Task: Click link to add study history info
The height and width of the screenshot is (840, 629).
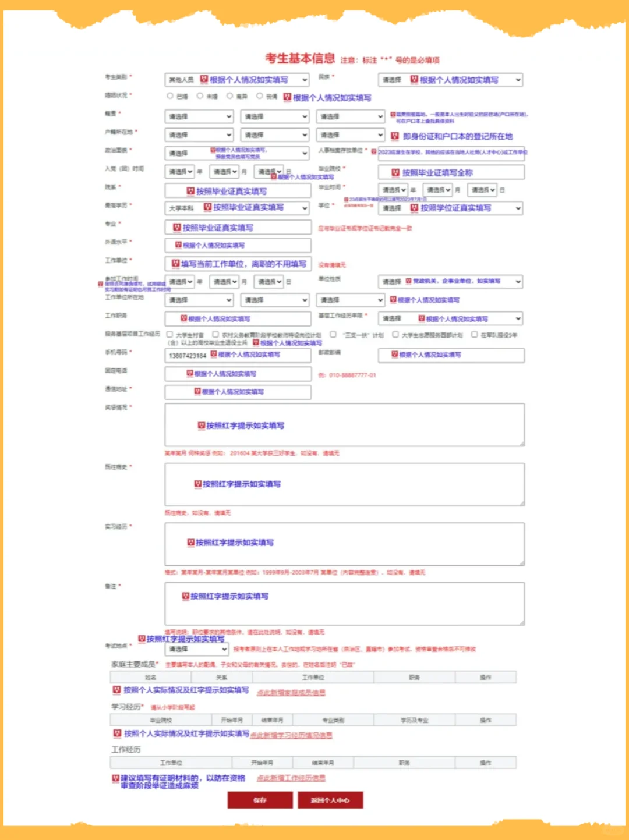Action: click(291, 735)
